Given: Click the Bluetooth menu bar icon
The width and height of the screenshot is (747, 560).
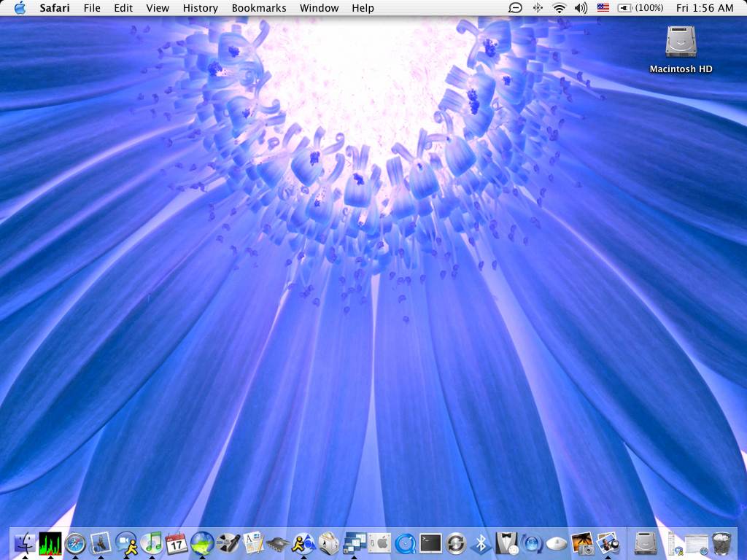Looking at the screenshot, I should tap(538, 8).
